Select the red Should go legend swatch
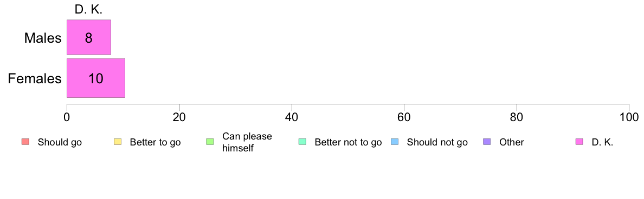 point(24,142)
